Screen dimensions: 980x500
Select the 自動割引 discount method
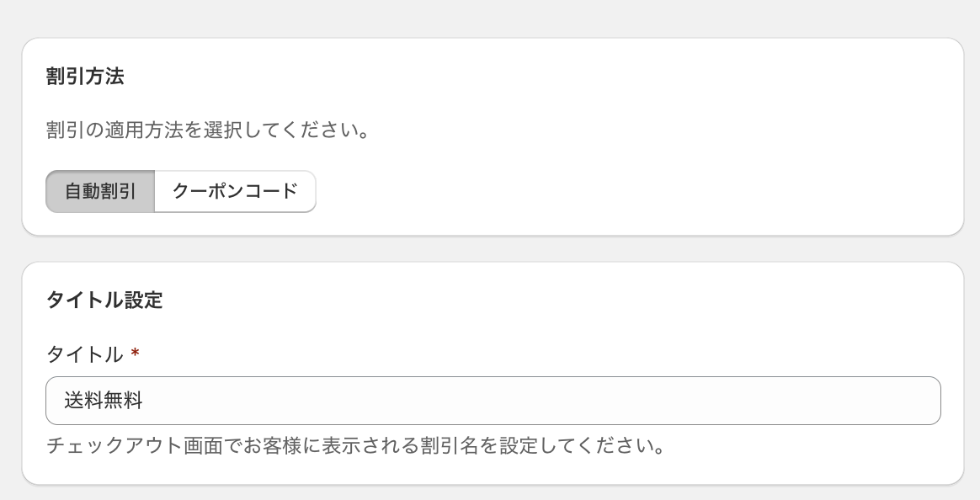click(100, 191)
